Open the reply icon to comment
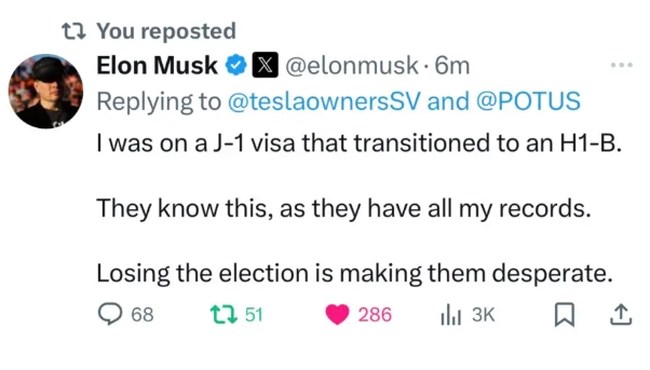The image size is (650, 370). coord(110,314)
